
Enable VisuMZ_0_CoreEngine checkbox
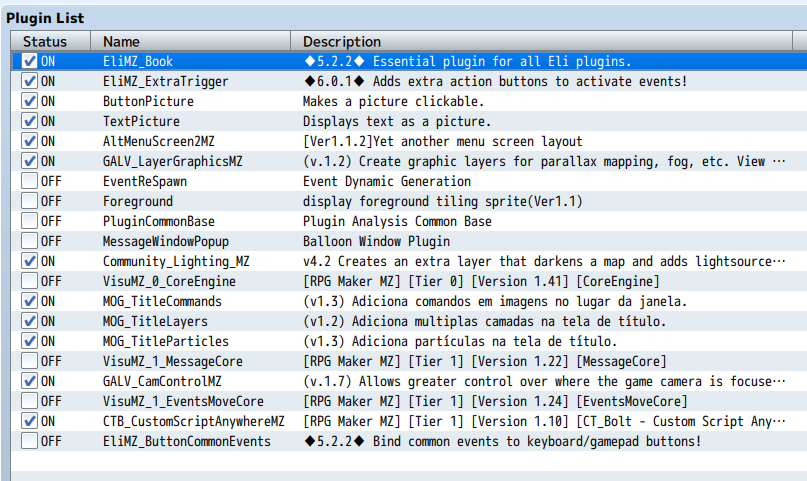pos(29,281)
